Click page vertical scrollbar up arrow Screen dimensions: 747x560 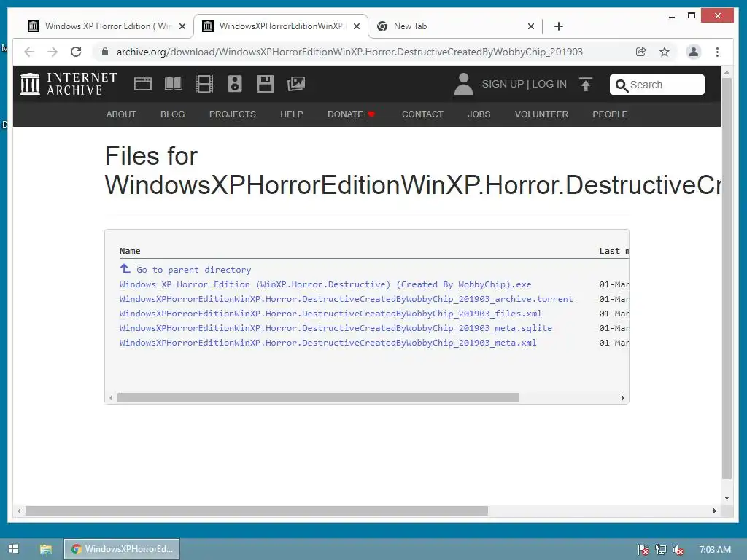pyautogui.click(x=727, y=72)
